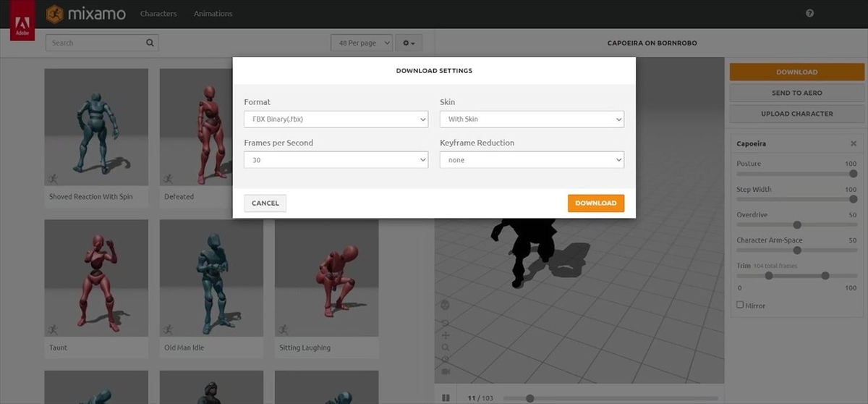This screenshot has height=404, width=868.
Task: Adjust the Overdrive slider handle
Action: pyautogui.click(x=797, y=224)
